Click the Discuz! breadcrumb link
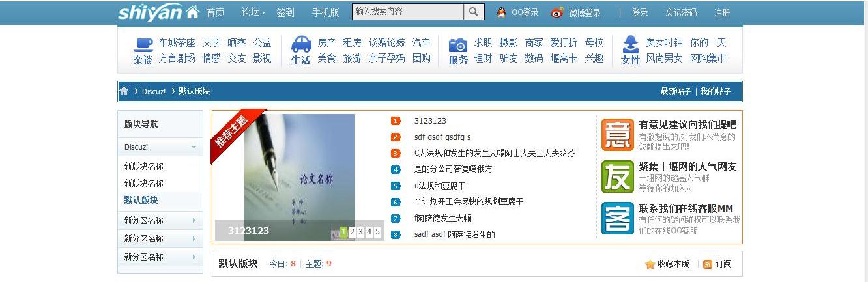This screenshot has height=282, width=868. point(154,92)
